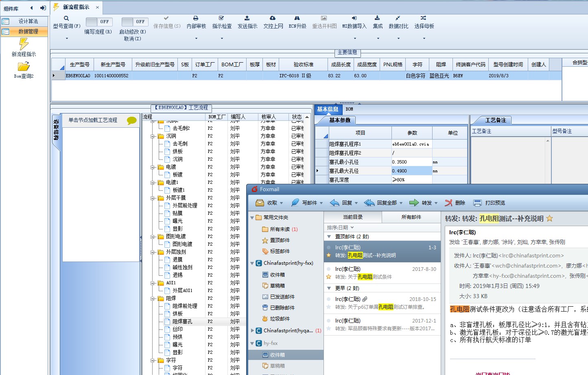Open dropdown arrow under MI数据导入
The width and height of the screenshot is (588, 375).
[355, 39]
